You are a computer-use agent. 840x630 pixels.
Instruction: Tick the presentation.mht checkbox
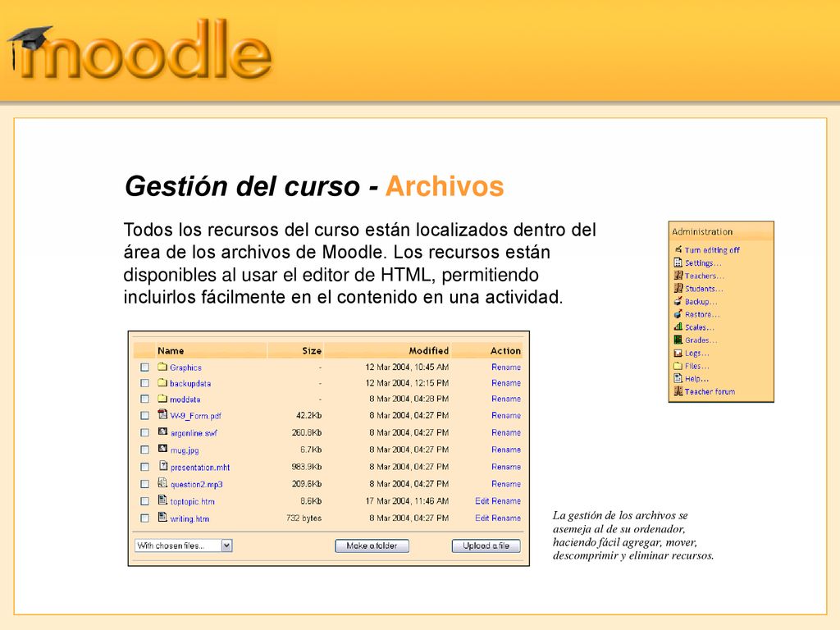[x=144, y=467]
